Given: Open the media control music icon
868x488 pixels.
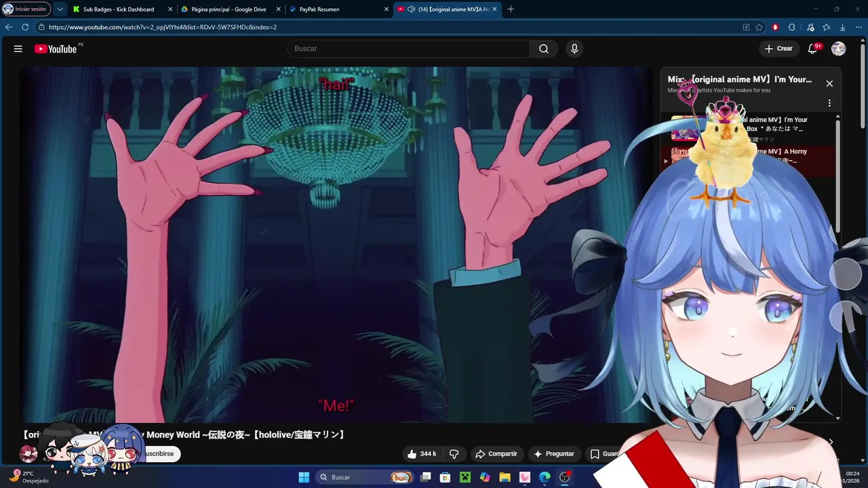Looking at the screenshot, I should [x=810, y=27].
